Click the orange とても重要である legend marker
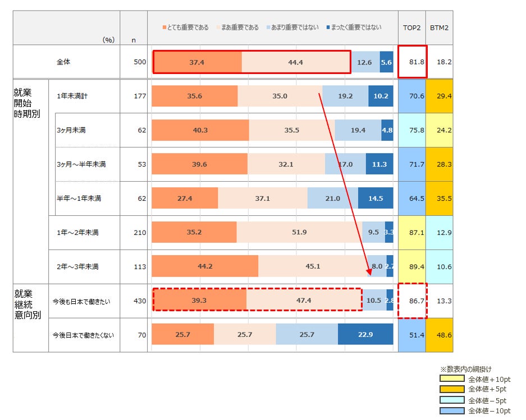Screen dimensions: 526x420 [x=164, y=27]
